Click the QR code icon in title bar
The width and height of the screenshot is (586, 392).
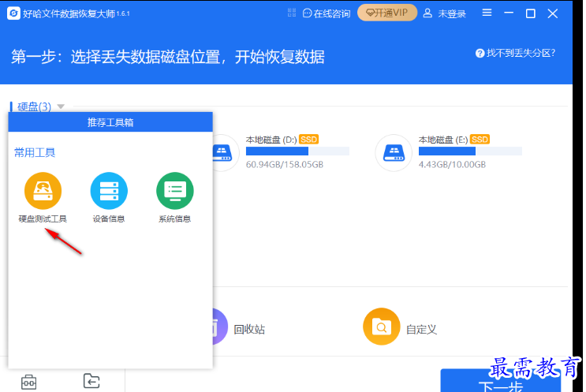(x=292, y=13)
